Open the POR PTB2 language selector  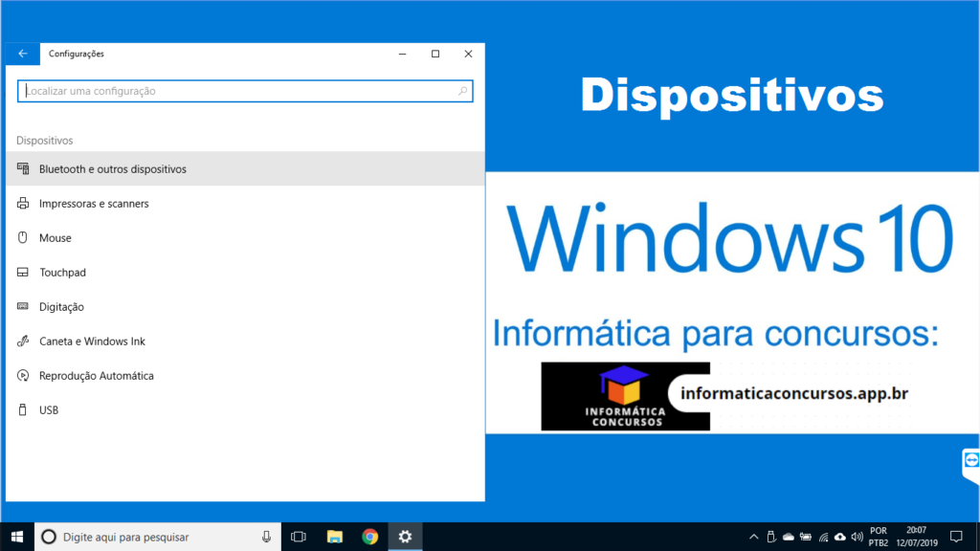pyautogui.click(x=879, y=537)
